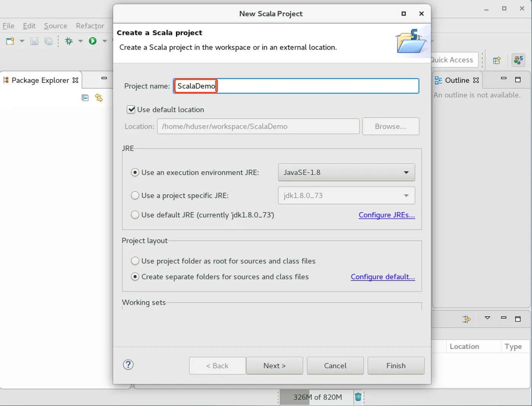Close the Outline view tab
Image resolution: width=532 pixels, height=406 pixels.
coord(476,80)
